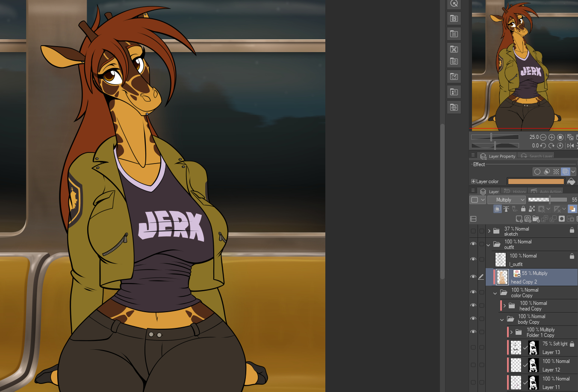Toggle visibility of the head Copy folder
The image size is (578, 392).
[x=473, y=305]
